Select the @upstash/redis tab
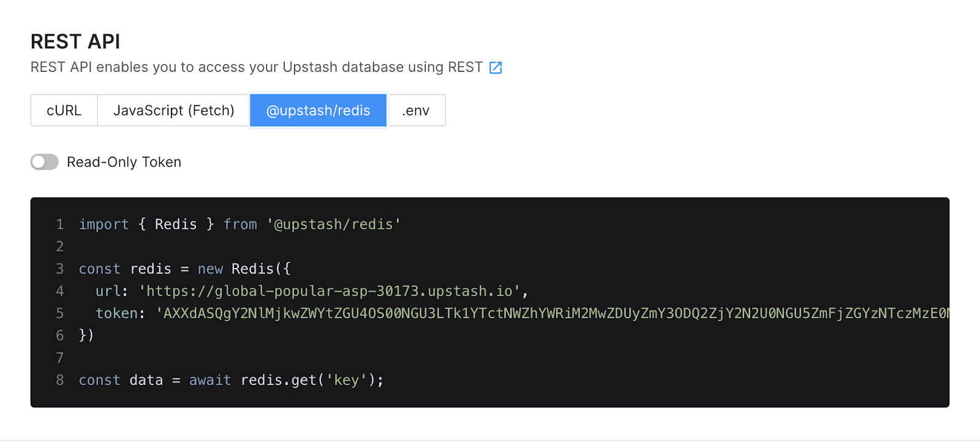 [318, 110]
